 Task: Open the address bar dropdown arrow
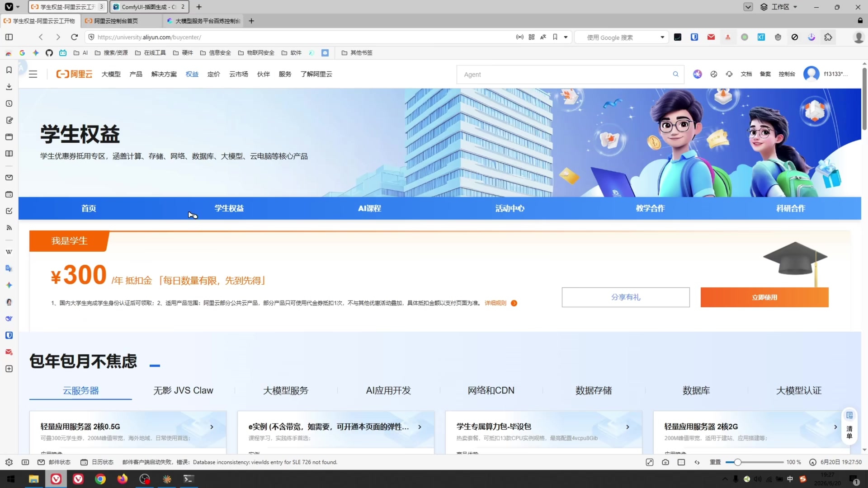coord(566,37)
